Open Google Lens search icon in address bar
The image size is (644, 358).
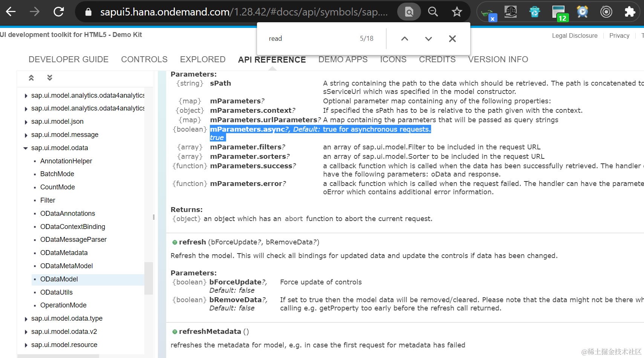coord(409,12)
